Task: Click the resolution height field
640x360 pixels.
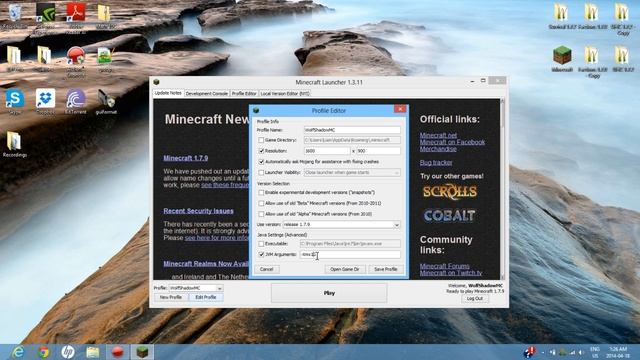Action: coord(378,151)
